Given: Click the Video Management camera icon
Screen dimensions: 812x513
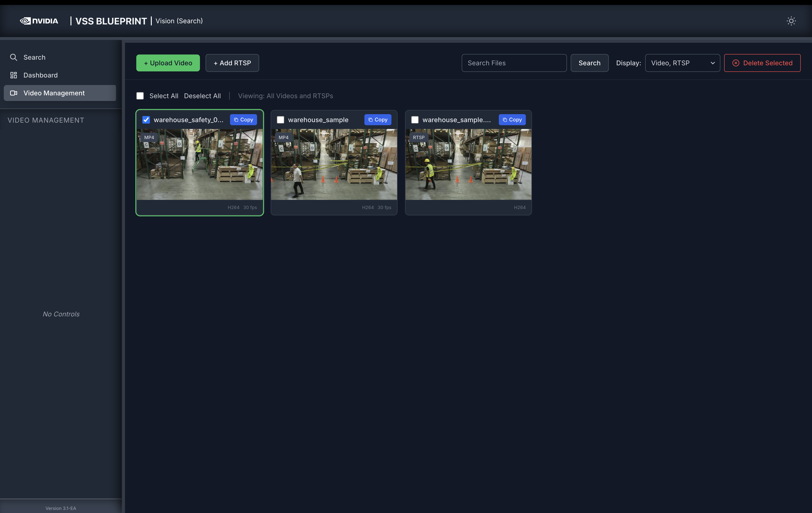Looking at the screenshot, I should (13, 93).
